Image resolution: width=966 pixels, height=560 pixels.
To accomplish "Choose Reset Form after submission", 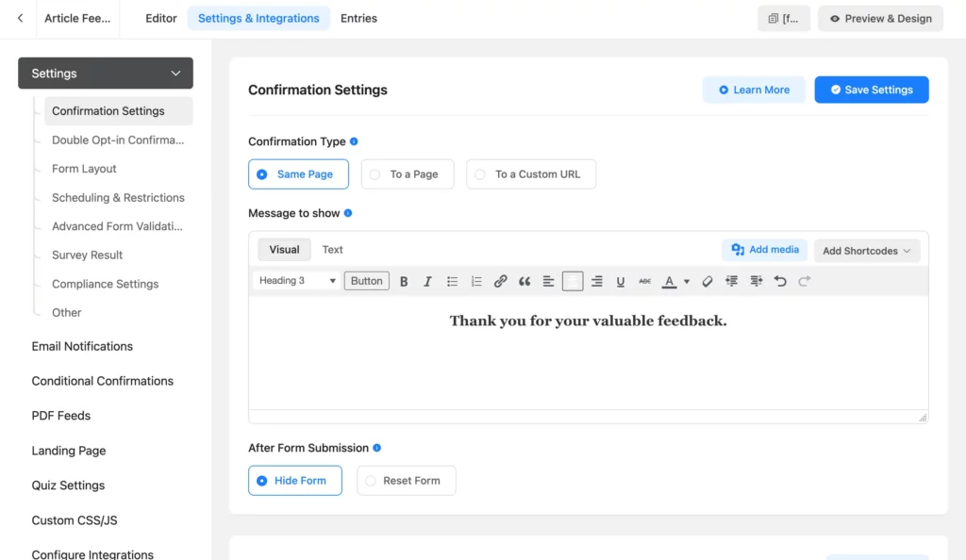I will pos(407,481).
